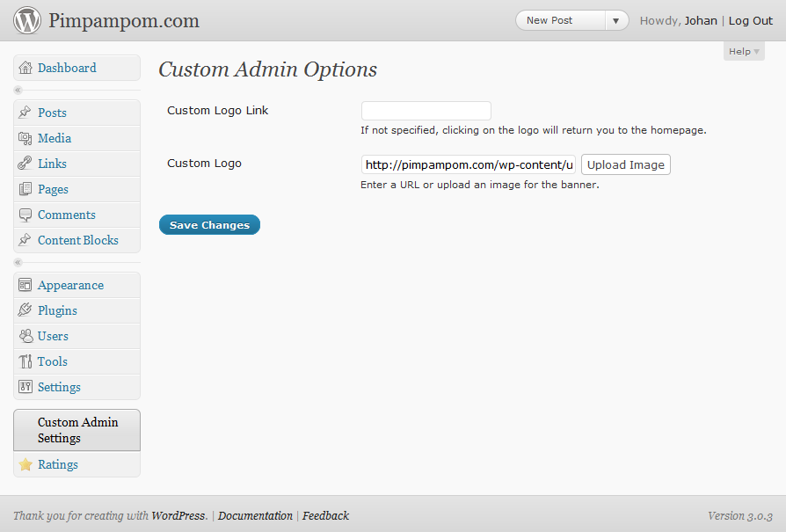Expand the Help panel tab
This screenshot has width=786, height=532.
click(x=744, y=51)
